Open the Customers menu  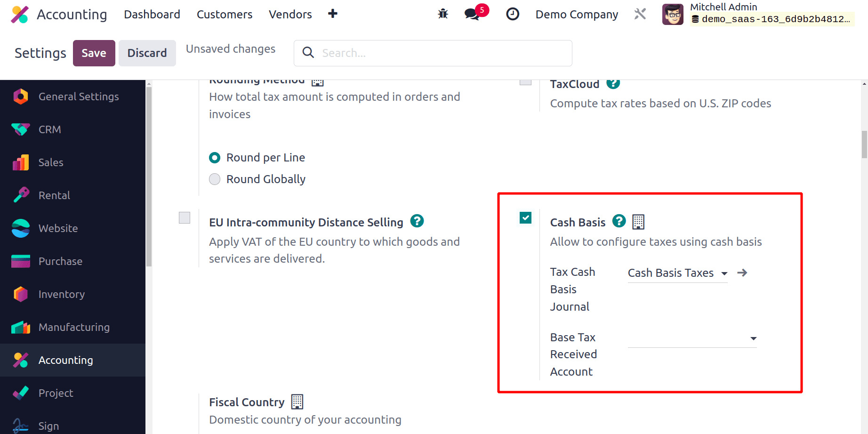click(x=224, y=15)
